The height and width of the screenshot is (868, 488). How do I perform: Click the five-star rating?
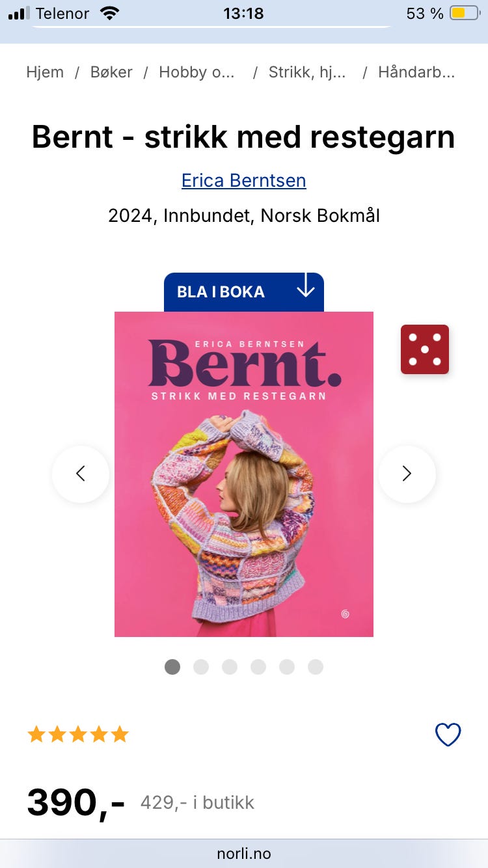click(x=78, y=735)
